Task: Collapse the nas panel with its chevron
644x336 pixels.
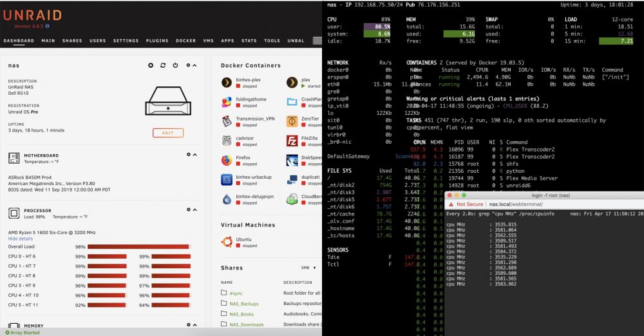Action: [x=194, y=65]
